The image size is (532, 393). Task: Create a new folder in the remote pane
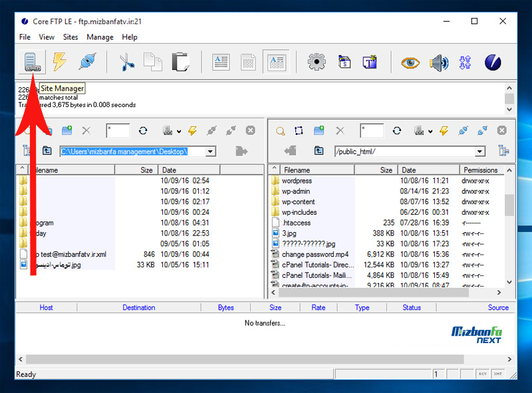[319, 130]
